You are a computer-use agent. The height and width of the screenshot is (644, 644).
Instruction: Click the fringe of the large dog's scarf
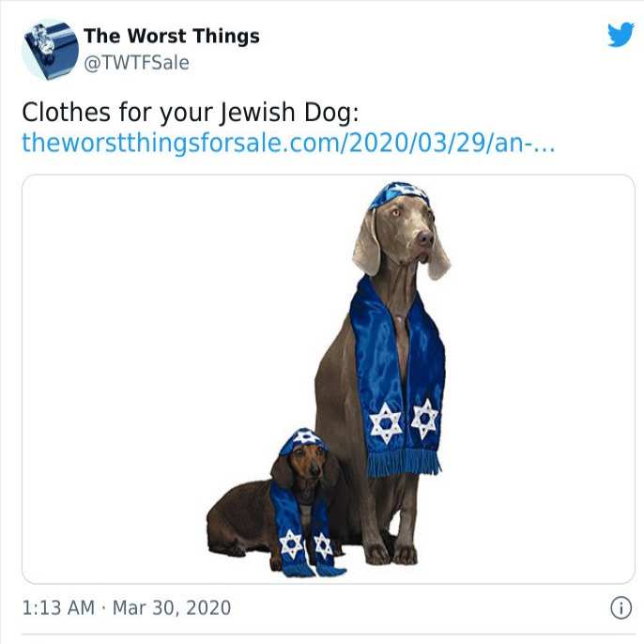[404, 463]
